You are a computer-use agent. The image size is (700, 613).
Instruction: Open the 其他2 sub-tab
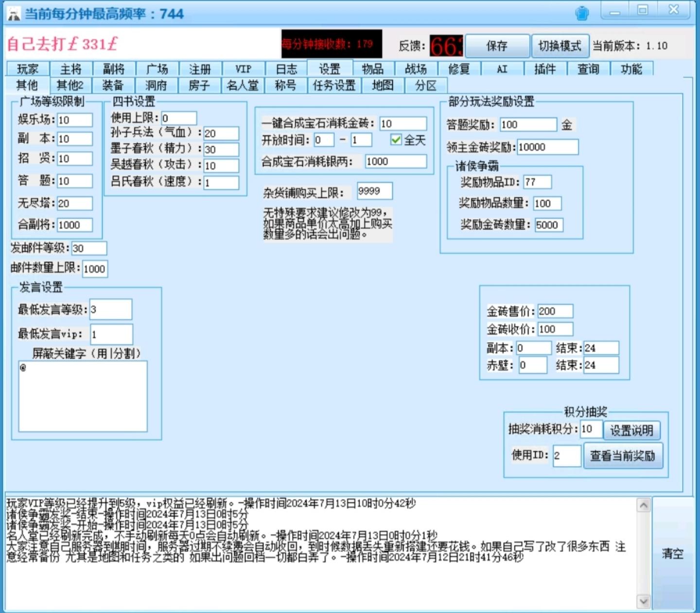tap(70, 85)
